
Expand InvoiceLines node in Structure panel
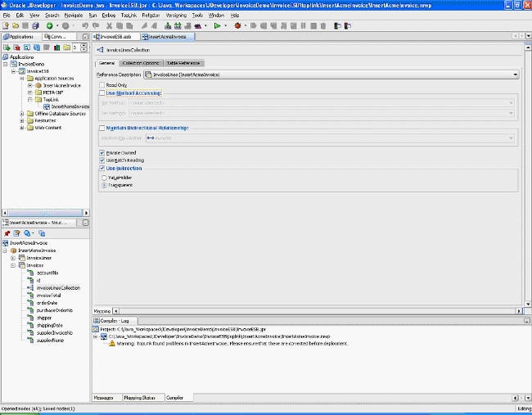13,258
